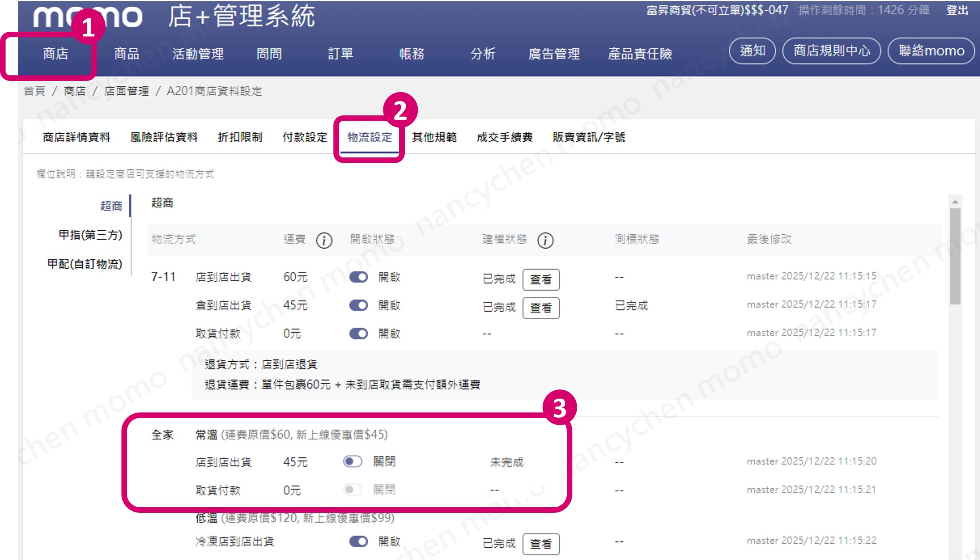Click 60元 fee for 店到店出貨

[295, 277]
